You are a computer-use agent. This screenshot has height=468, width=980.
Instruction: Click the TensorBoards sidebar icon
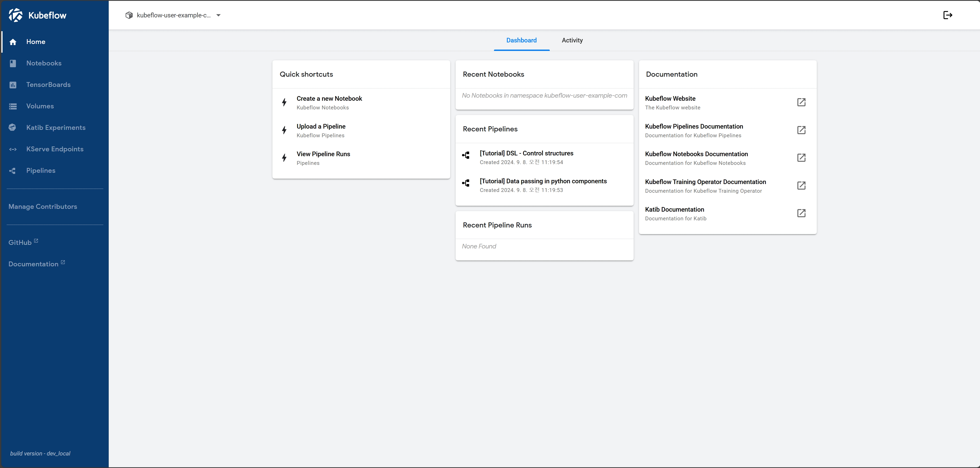(13, 85)
